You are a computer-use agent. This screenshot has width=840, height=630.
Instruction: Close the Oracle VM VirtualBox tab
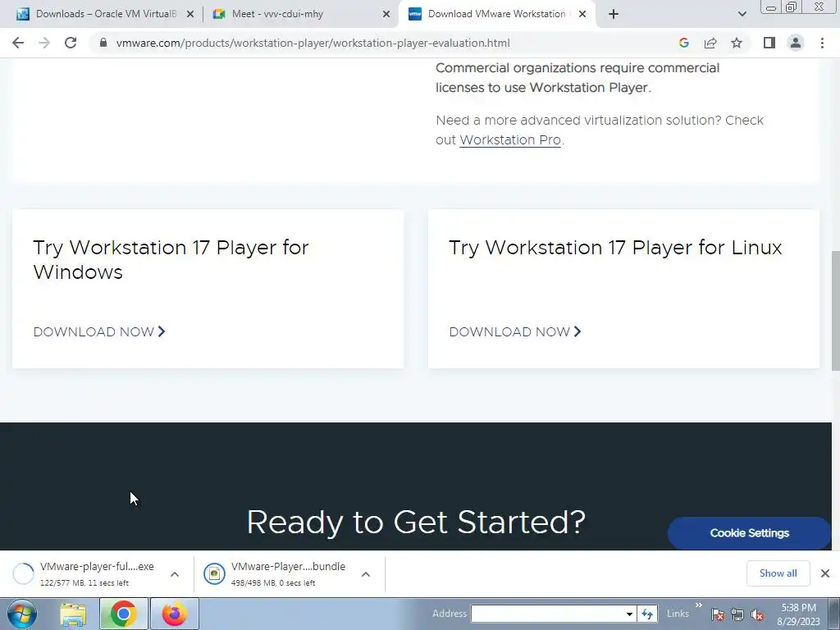tap(190, 14)
